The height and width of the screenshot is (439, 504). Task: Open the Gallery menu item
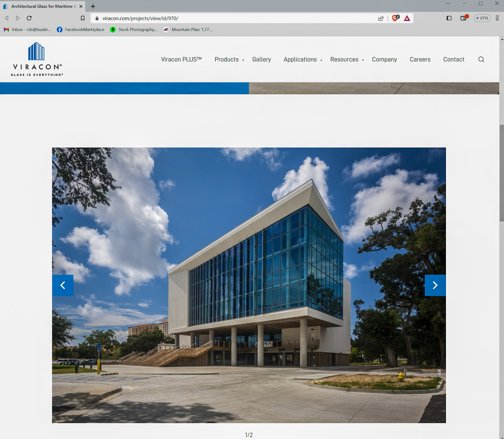click(261, 60)
